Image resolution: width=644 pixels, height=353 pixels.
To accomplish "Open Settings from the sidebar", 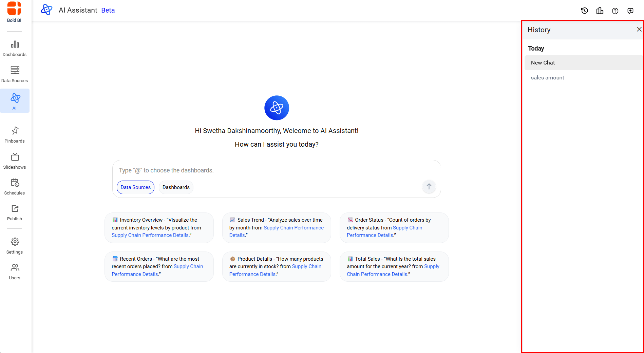I will coord(15,246).
